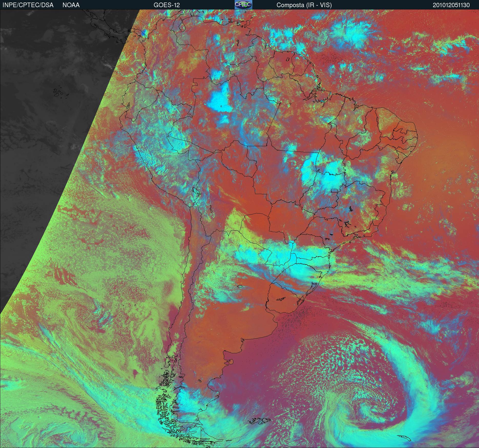Click the small Federal District rectangle in Brazil
This screenshot has height=448, width=479.
(334, 191)
